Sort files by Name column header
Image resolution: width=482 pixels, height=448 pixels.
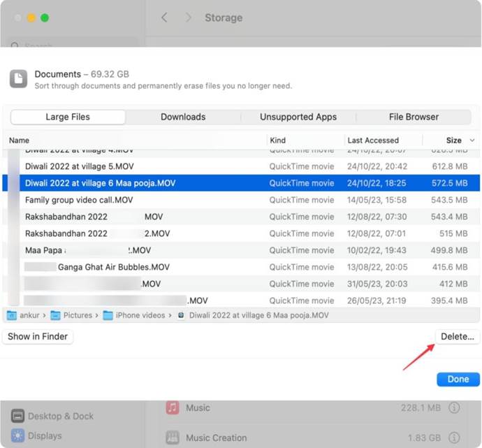click(20, 140)
